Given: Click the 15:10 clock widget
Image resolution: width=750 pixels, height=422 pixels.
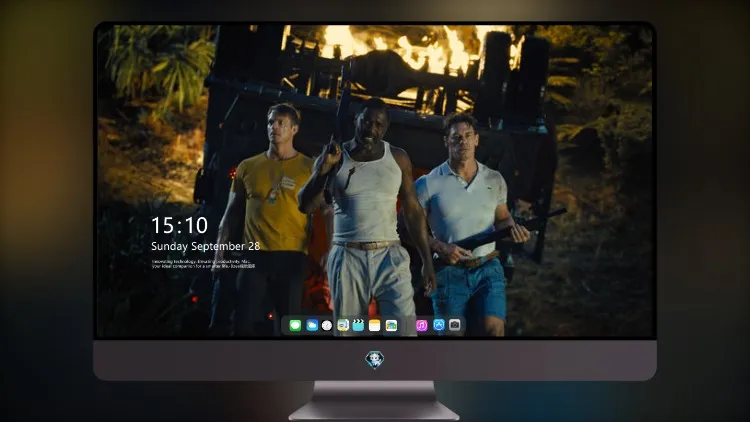Looking at the screenshot, I should tap(179, 225).
